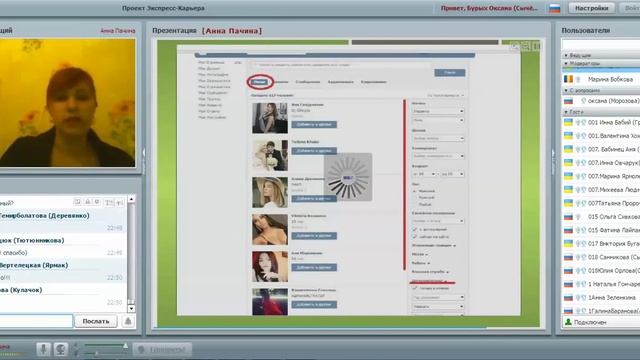Screen dimensions: 640x360
Task: Click the leftmost icon in the chat header toolbar
Action: coord(78,202)
